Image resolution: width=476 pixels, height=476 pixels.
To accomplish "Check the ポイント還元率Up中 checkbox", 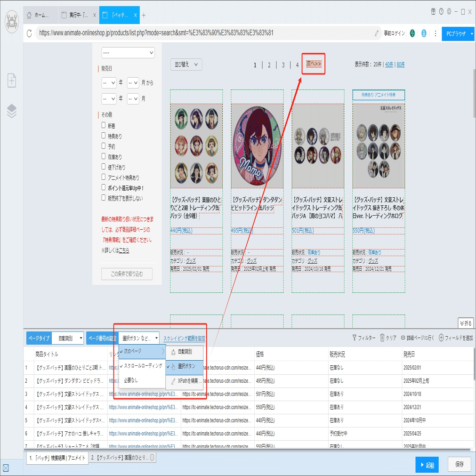I will click(104, 187).
